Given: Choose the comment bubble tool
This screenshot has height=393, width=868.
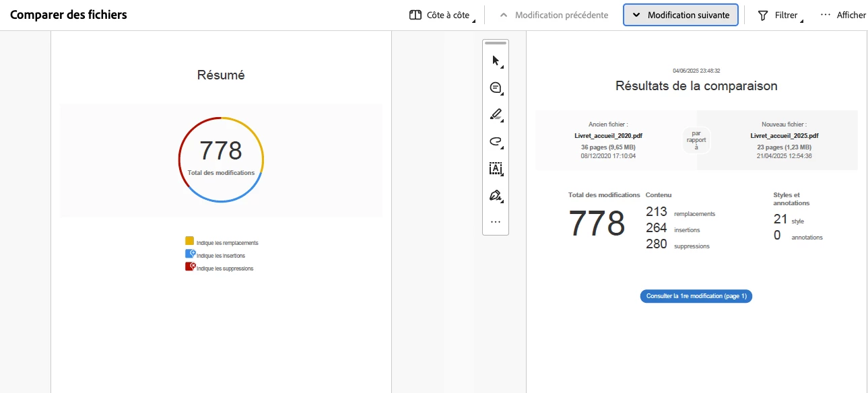Looking at the screenshot, I should [496, 88].
